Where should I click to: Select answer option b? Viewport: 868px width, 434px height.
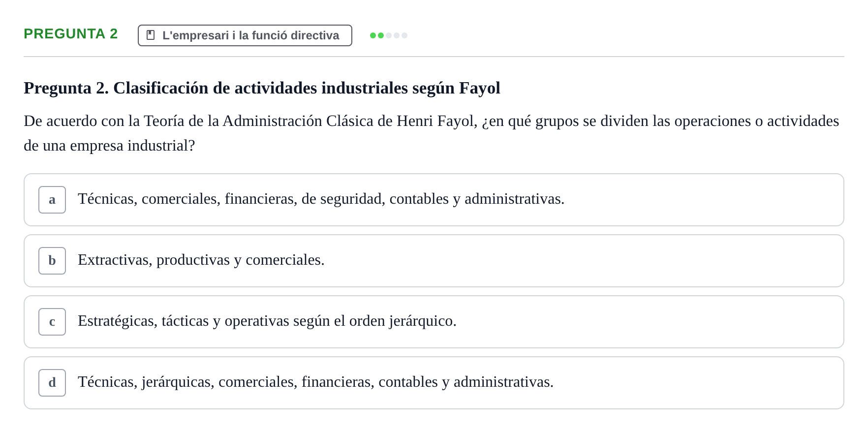(x=52, y=261)
